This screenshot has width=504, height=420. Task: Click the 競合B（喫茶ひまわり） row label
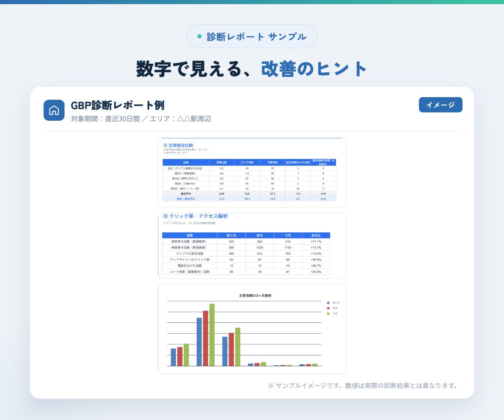(185, 179)
